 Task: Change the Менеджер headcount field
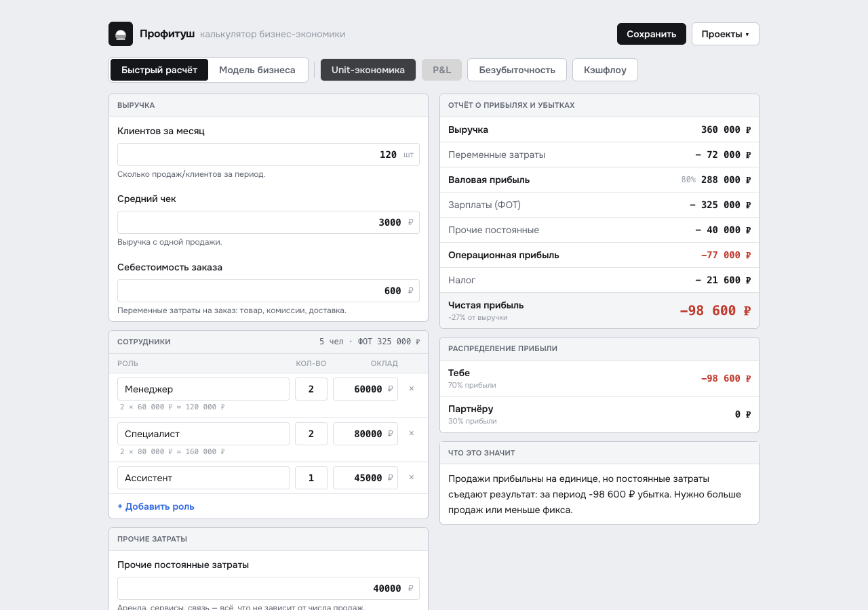311,389
